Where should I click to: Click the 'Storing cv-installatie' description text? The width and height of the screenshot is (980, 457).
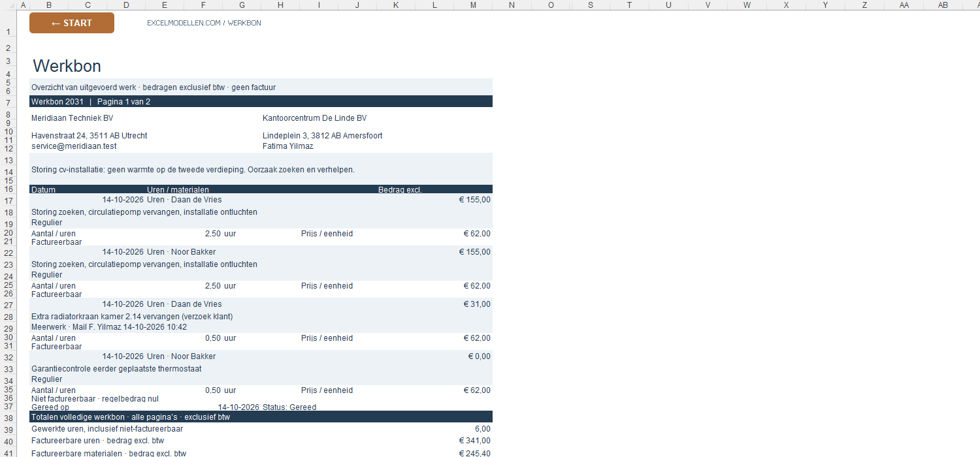point(193,170)
